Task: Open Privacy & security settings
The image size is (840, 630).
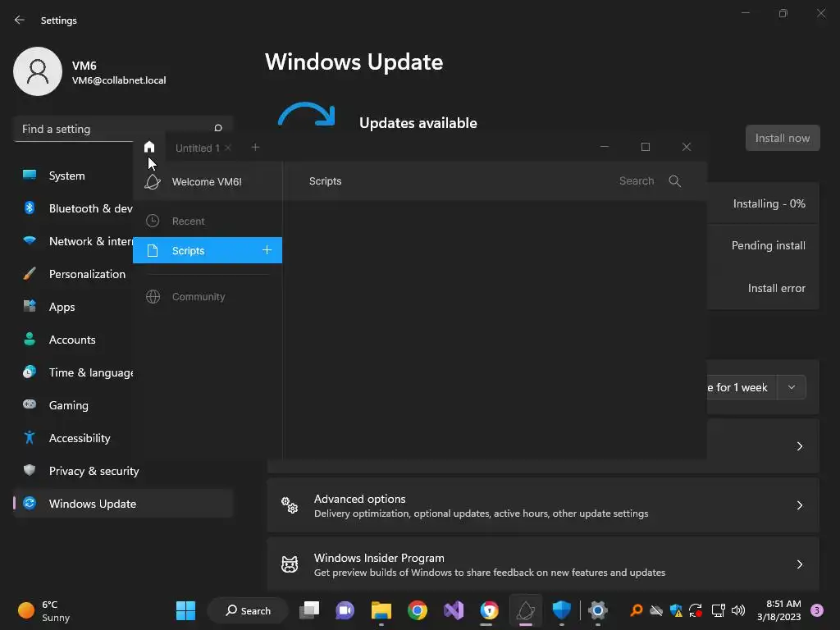Action: pos(123,471)
